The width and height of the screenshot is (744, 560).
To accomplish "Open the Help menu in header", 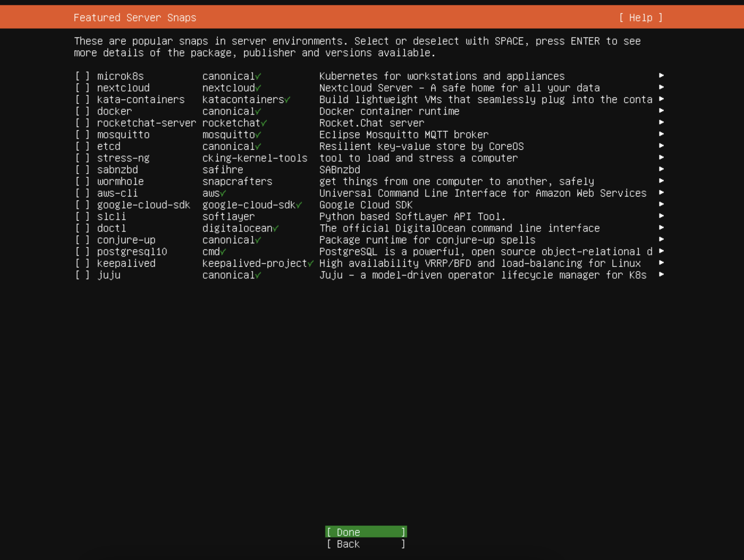I will click(640, 17).
